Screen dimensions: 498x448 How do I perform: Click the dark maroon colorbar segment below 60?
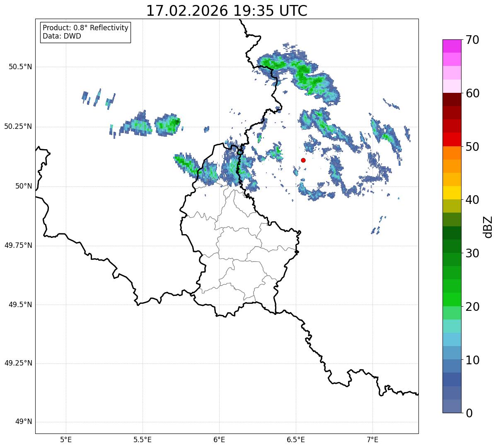tap(452, 99)
